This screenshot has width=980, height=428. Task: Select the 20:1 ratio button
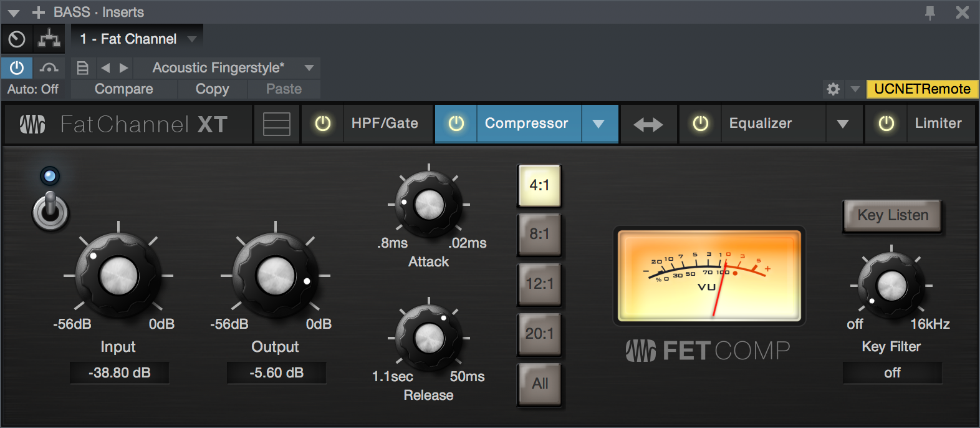(x=539, y=334)
